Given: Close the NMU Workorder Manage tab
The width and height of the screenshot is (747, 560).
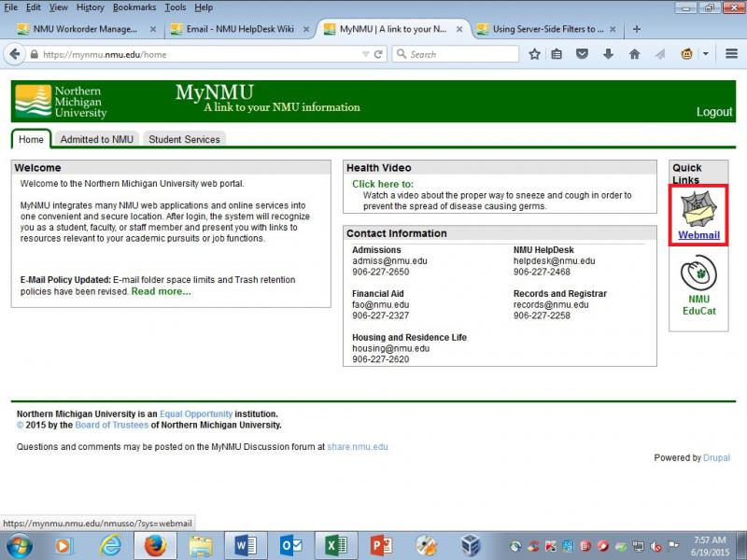Looking at the screenshot, I should pos(153,29).
